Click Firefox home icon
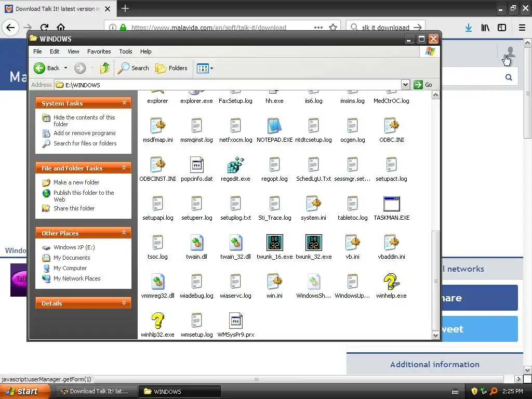The width and height of the screenshot is (532, 399). (x=61, y=27)
